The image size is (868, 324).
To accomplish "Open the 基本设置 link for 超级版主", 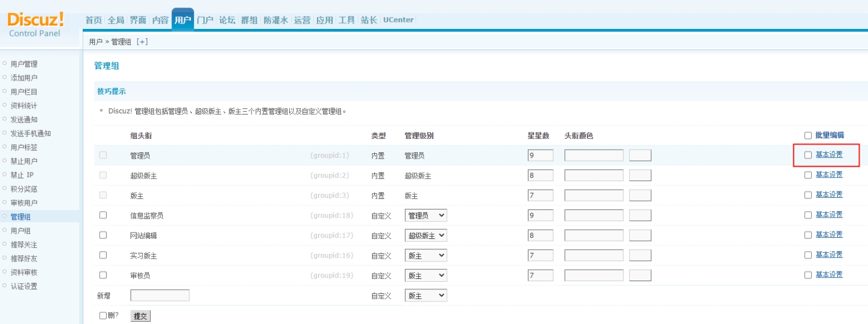I will tap(829, 175).
